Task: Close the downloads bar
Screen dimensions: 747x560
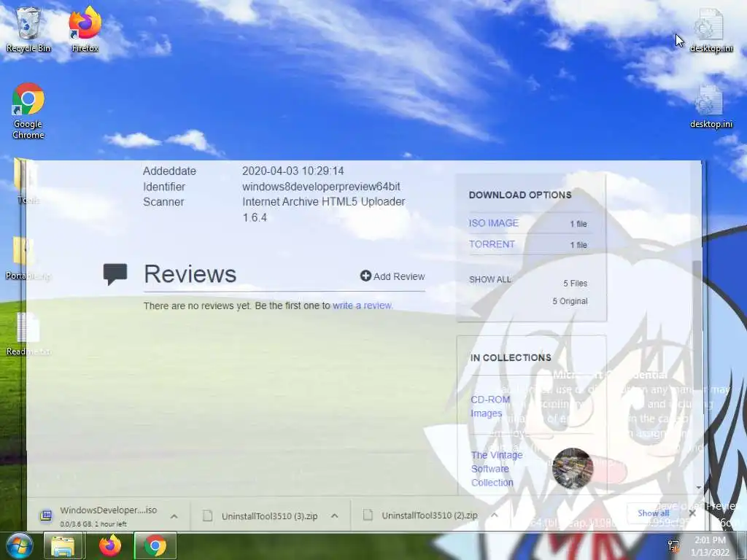Action: (692, 514)
